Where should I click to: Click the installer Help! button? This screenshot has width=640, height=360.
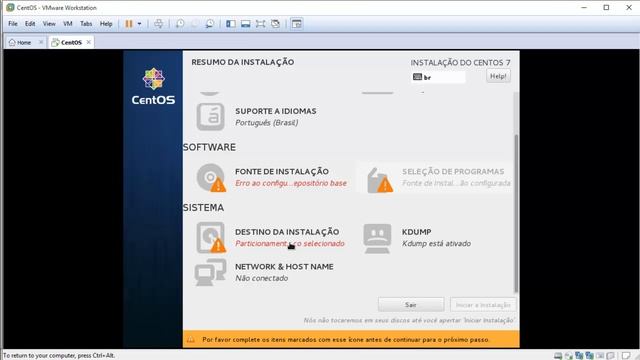[498, 76]
